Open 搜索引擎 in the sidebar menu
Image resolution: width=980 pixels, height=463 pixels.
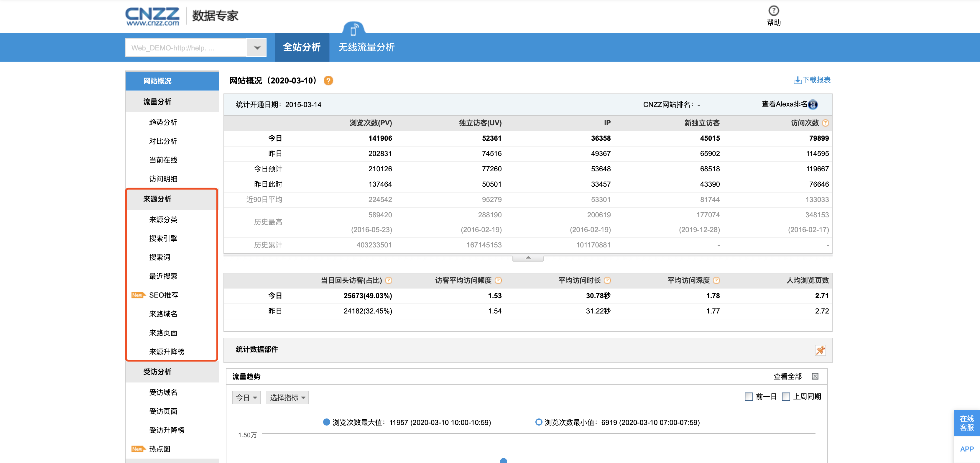(163, 239)
